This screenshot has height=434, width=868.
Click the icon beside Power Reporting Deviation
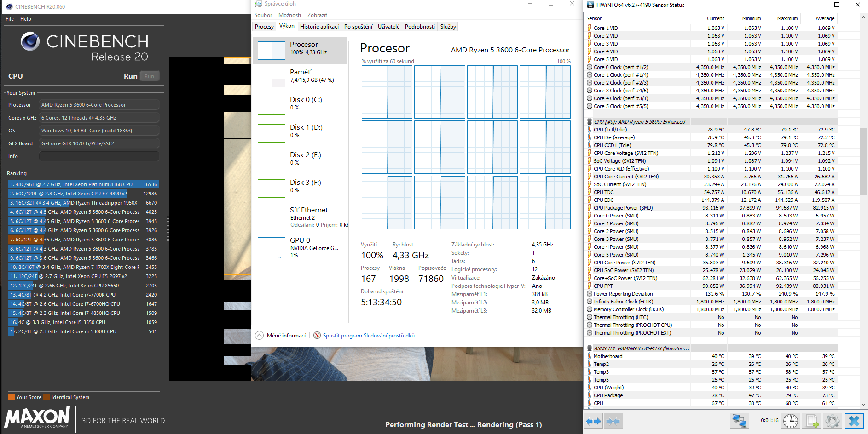pos(590,294)
